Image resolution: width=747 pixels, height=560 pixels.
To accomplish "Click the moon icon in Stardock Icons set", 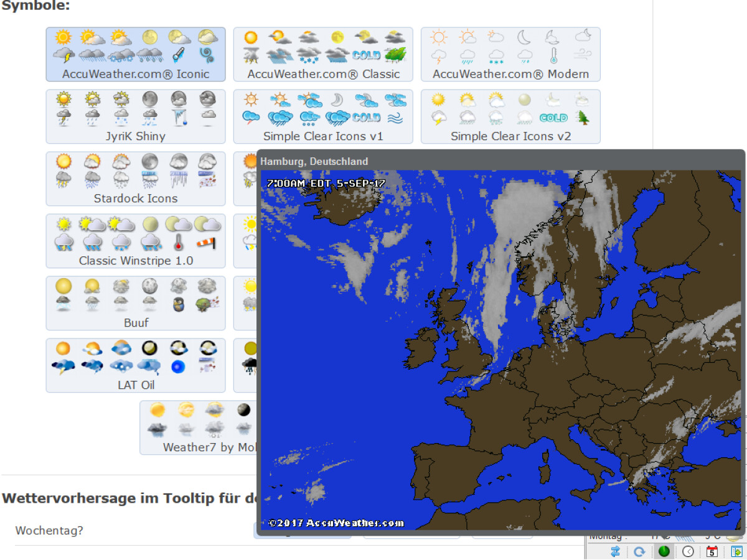I will pos(149,161).
